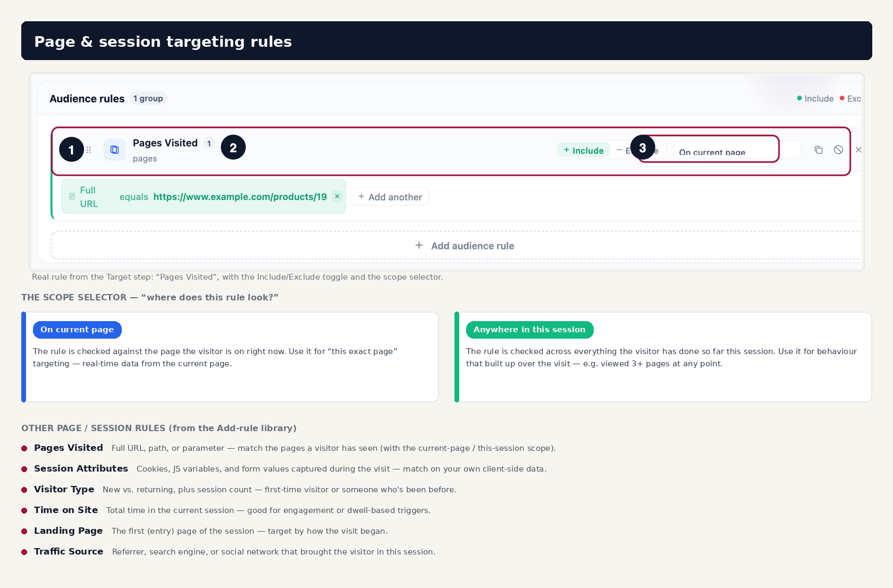893x588 pixels.
Task: Duplicate the Pages Visited rule
Action: click(819, 150)
